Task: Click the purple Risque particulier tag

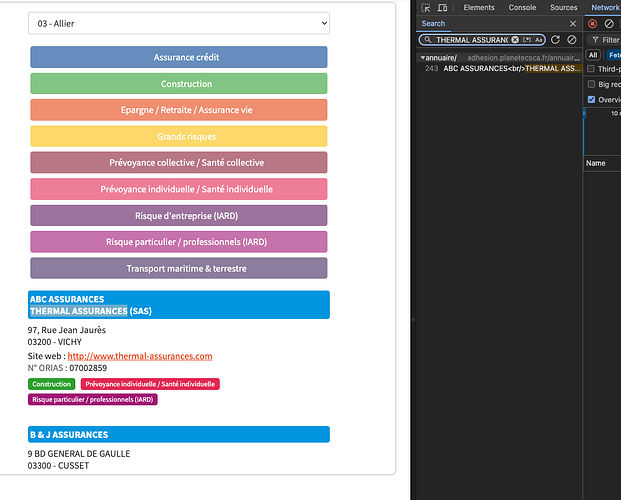Action: (x=93, y=399)
